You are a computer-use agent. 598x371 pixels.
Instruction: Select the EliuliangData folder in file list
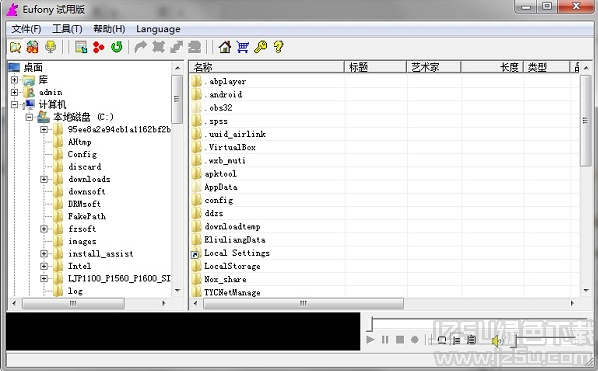[235, 240]
